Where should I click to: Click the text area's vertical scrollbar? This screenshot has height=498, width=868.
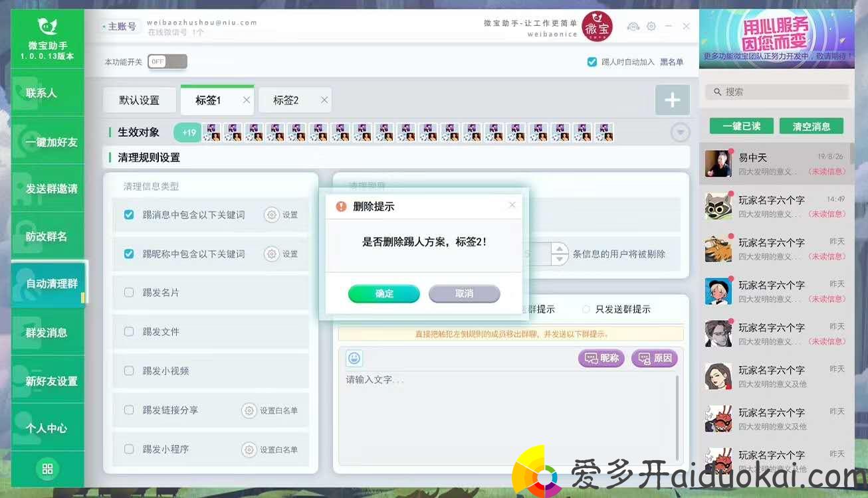(x=677, y=418)
